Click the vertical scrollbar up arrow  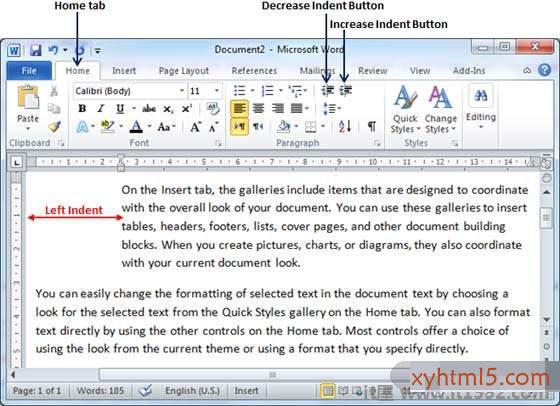[x=546, y=192]
